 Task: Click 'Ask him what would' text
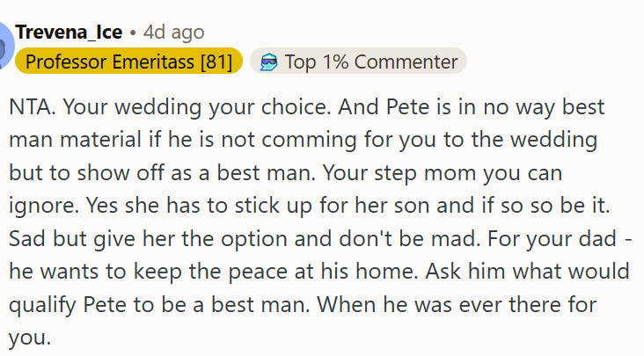(x=527, y=272)
